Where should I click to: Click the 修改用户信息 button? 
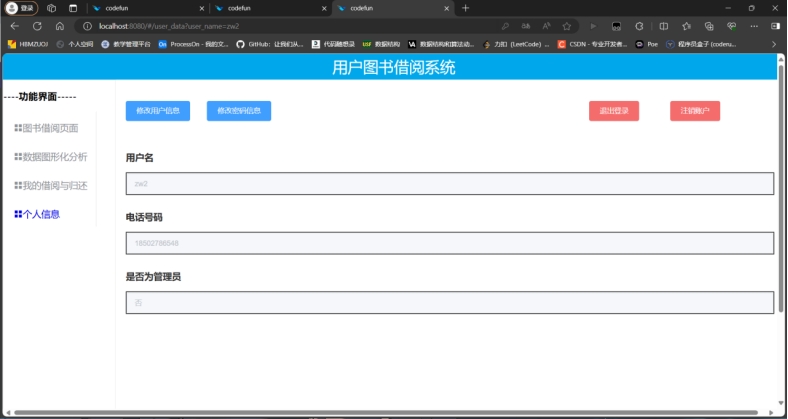158,111
